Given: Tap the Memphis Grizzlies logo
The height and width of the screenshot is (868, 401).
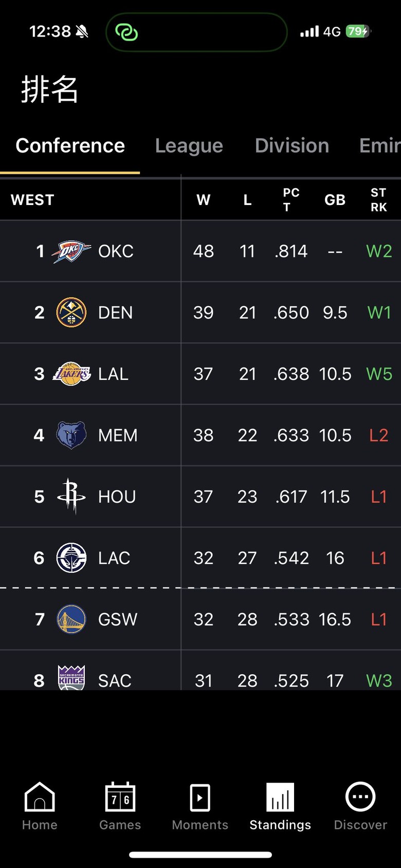Looking at the screenshot, I should coord(71,435).
